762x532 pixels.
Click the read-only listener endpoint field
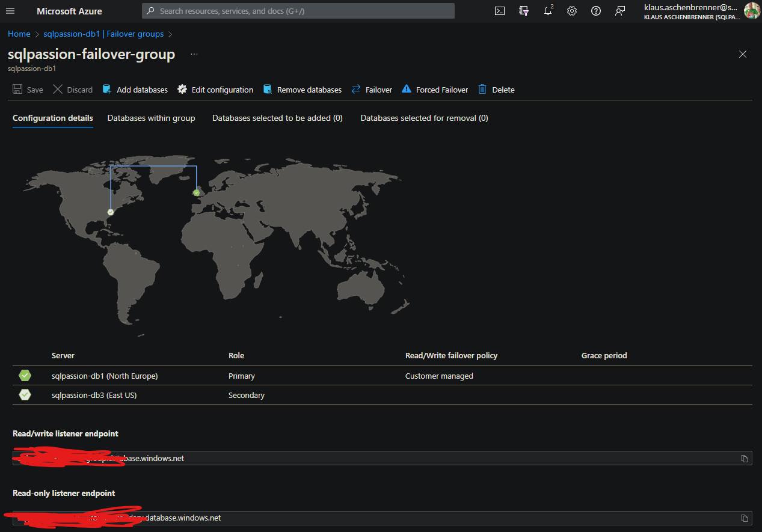pos(383,518)
